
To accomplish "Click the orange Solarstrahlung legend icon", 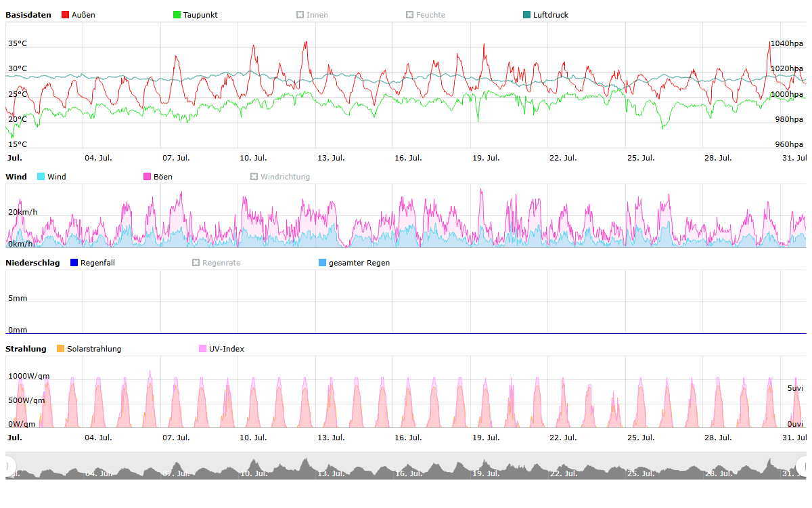I will (61, 349).
